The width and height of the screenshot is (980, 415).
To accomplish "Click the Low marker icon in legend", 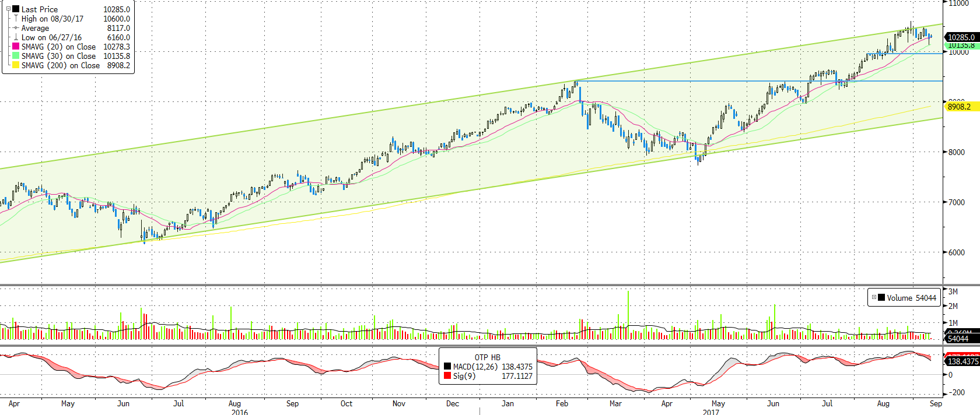I will tap(16, 37).
